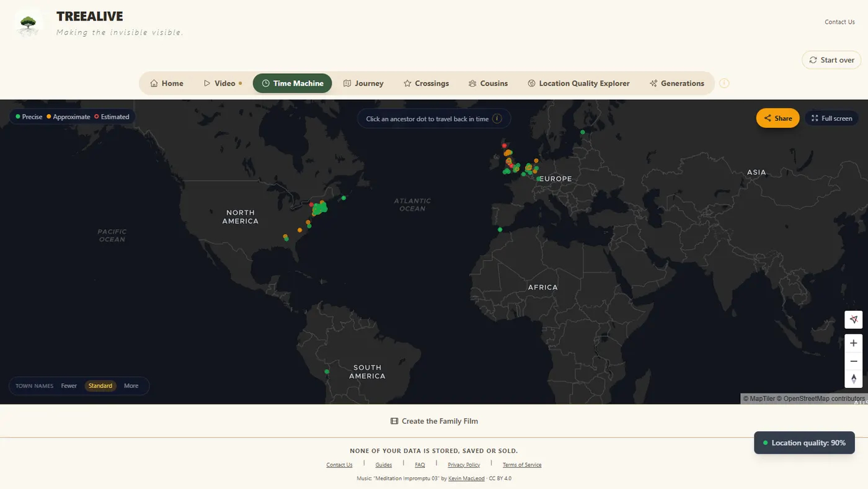The height and width of the screenshot is (489, 868).
Task: Open the Privacy Policy link
Action: coord(464,465)
